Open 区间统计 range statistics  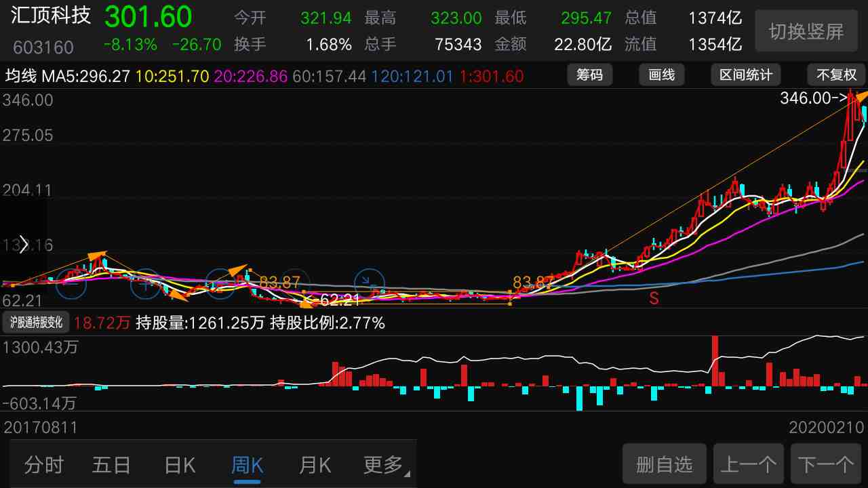point(746,75)
